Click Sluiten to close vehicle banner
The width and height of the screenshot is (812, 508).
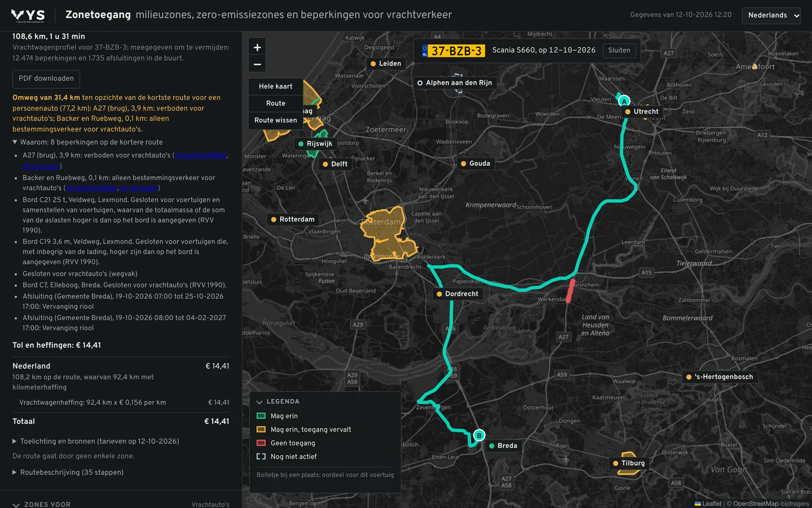(x=619, y=50)
